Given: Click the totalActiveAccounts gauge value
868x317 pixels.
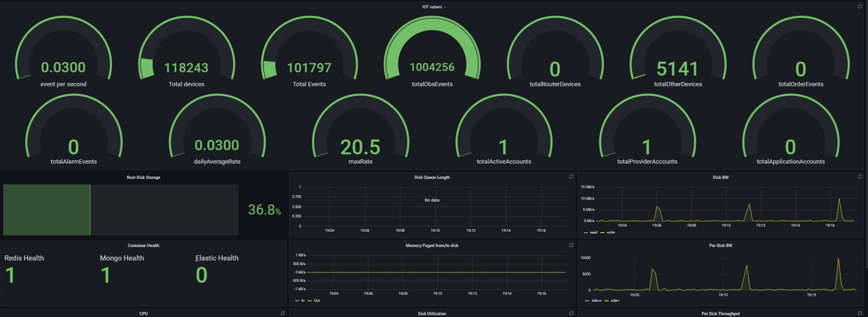Looking at the screenshot, I should tap(503, 147).
